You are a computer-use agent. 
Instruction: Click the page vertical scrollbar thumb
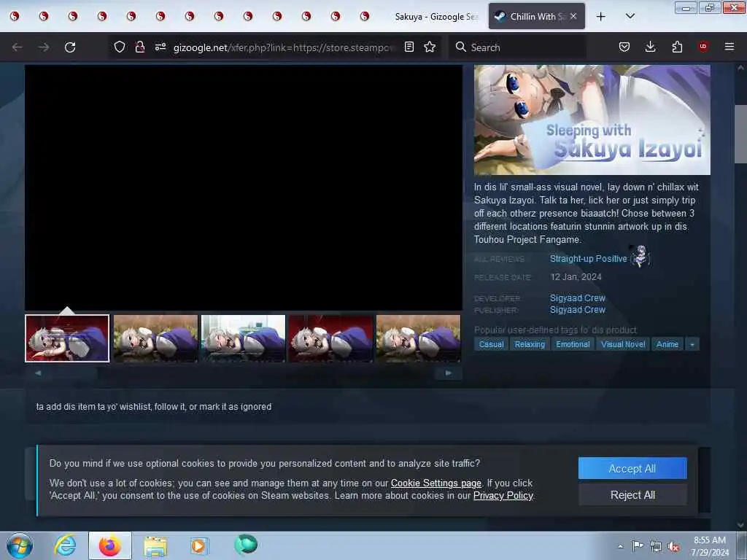pos(740,134)
